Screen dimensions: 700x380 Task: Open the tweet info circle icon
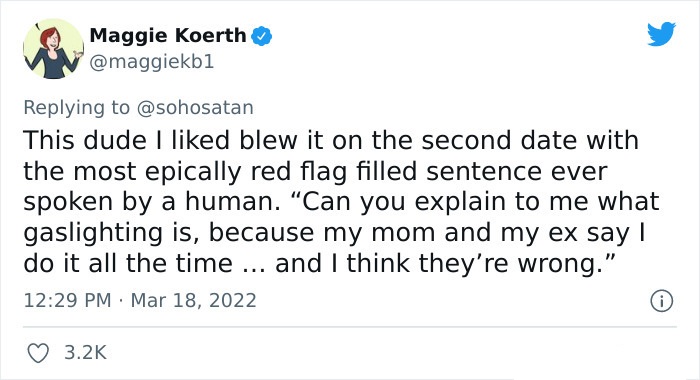coord(661,301)
